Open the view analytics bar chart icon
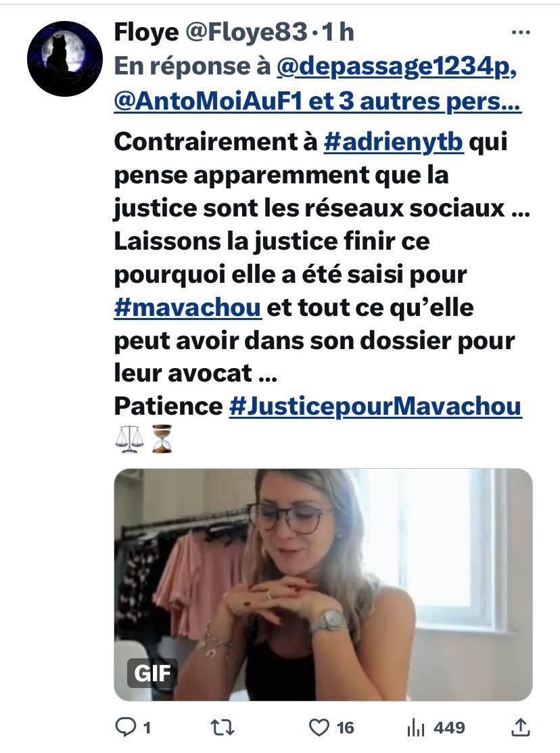 415,728
